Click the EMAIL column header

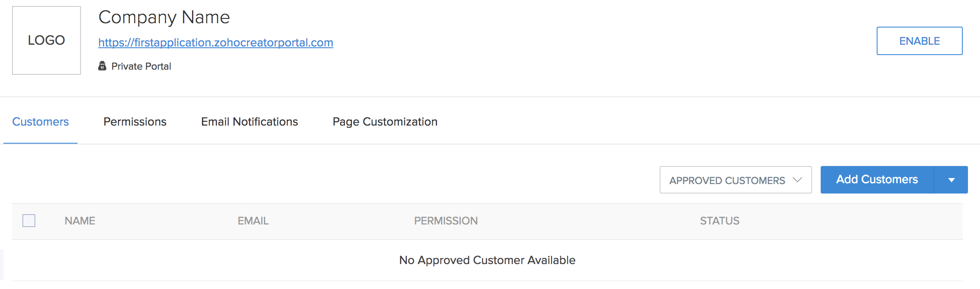tap(253, 221)
